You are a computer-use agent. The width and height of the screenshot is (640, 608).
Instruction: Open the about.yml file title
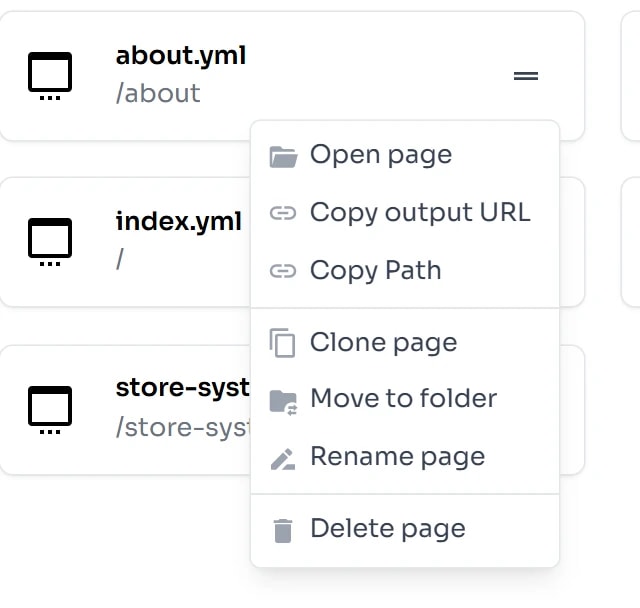181,56
